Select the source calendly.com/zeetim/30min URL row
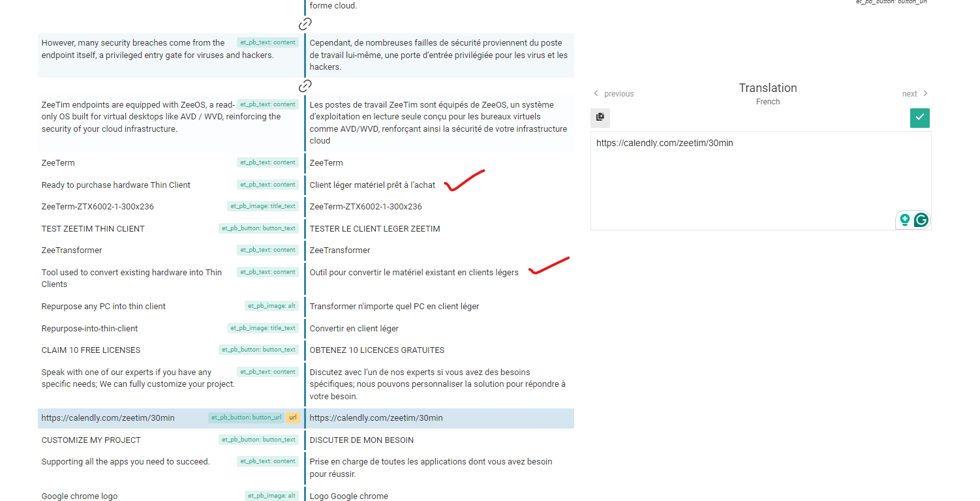The image size is (980, 501). (x=108, y=418)
